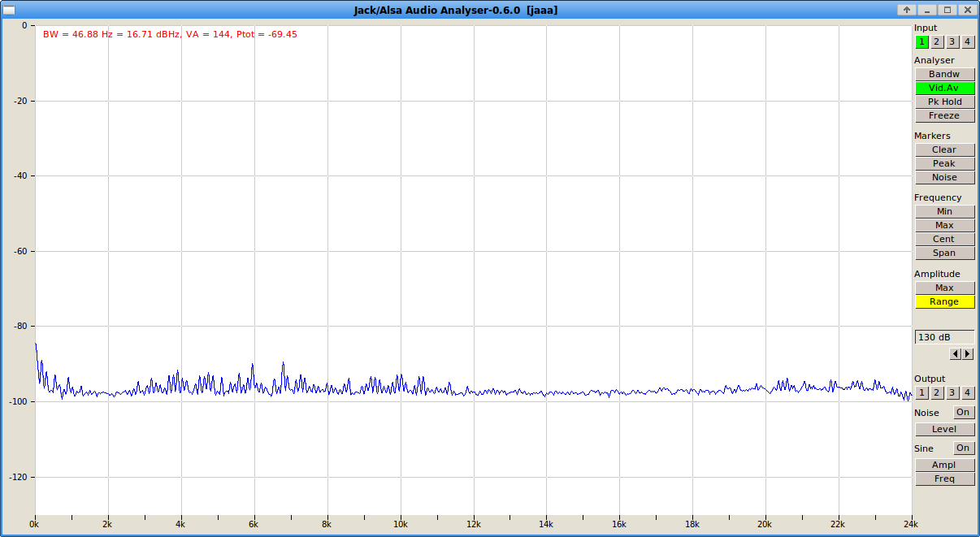Select input channel 2
The height and width of the screenshot is (537, 980).
coord(936,41)
